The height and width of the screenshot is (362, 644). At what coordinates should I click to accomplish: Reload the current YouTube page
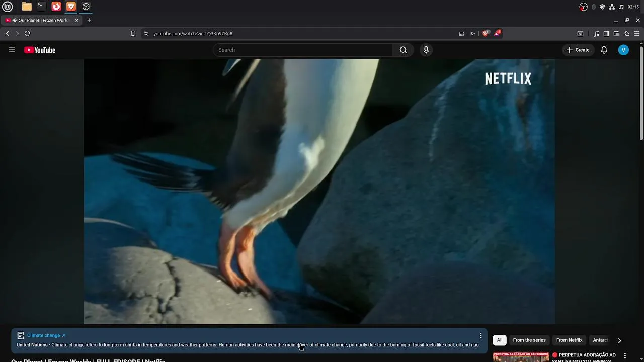[27, 34]
